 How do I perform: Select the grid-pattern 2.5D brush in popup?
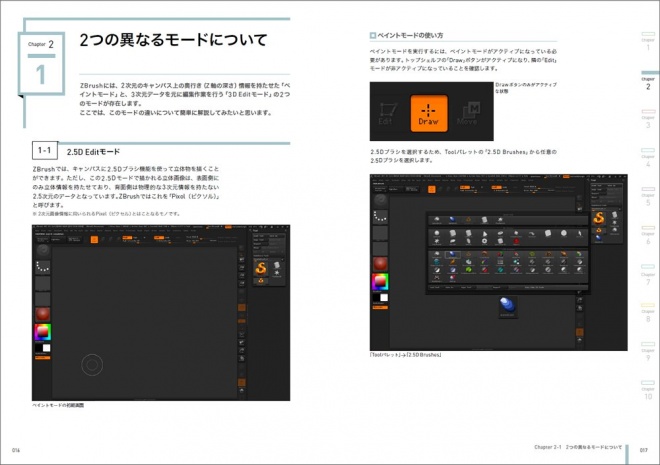click(500, 262)
